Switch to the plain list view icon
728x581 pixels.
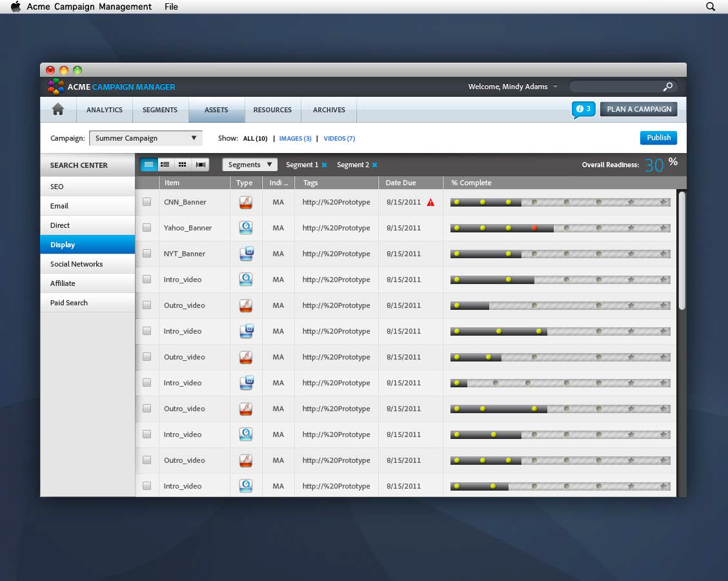148,165
